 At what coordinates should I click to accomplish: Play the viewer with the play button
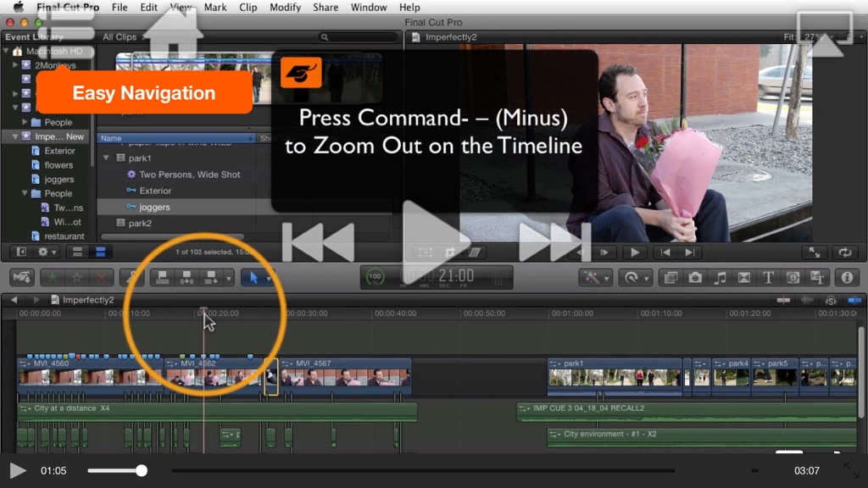coord(634,252)
